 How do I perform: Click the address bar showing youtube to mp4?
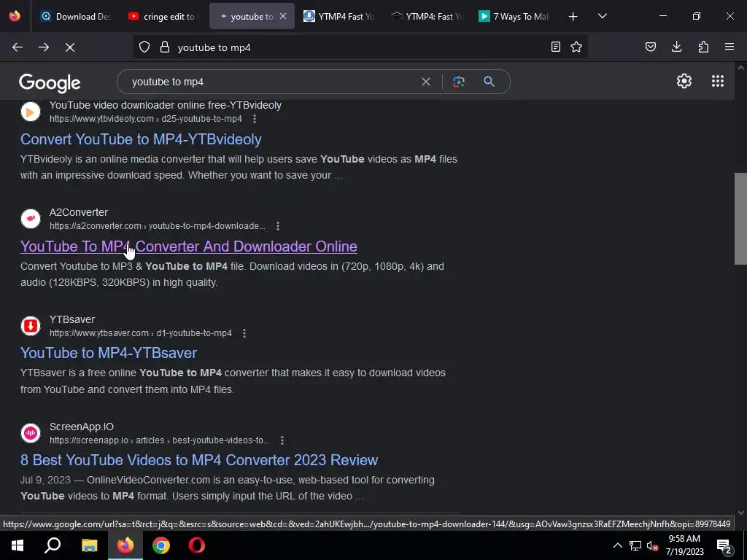point(360,47)
